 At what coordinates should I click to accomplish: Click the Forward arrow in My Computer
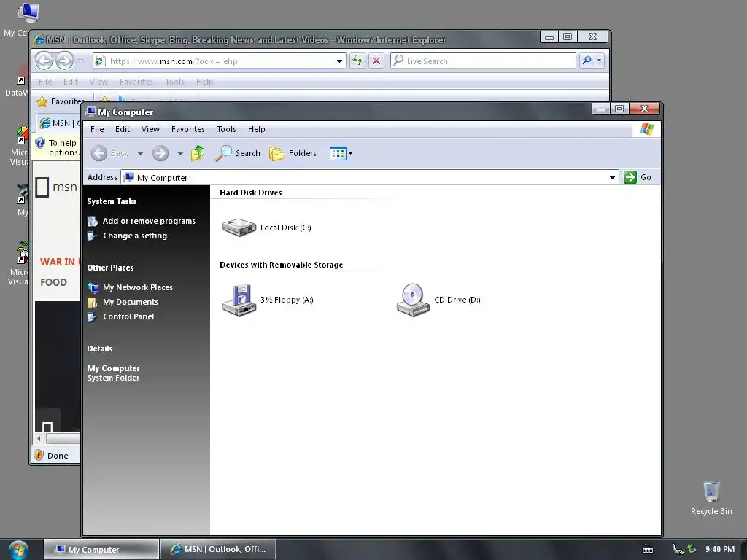[160, 153]
